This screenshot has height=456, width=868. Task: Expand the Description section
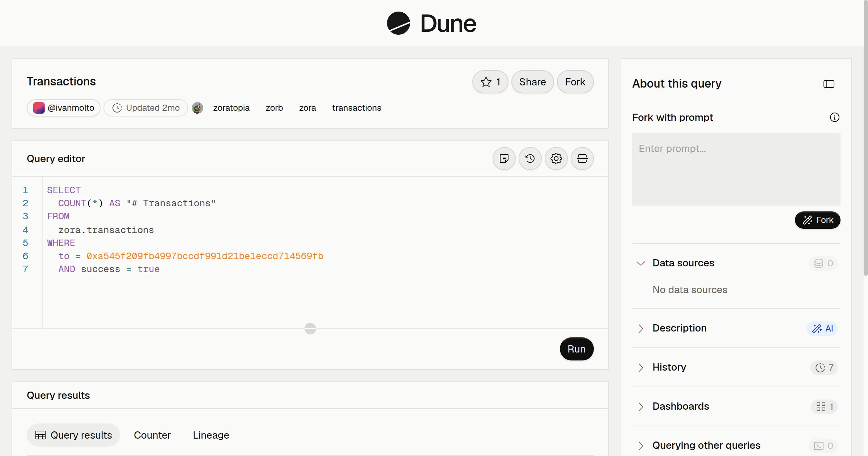point(641,328)
